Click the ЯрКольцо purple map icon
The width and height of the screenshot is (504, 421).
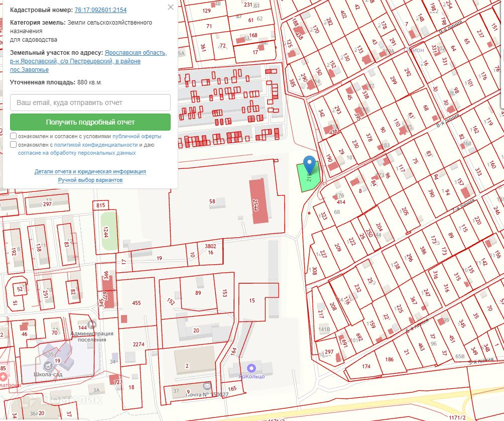251,368
